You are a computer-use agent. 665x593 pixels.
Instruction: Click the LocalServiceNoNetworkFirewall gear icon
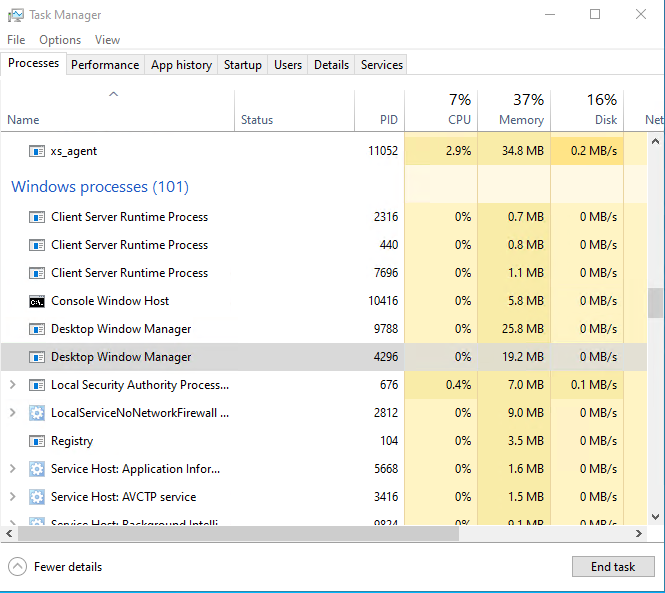pos(37,413)
